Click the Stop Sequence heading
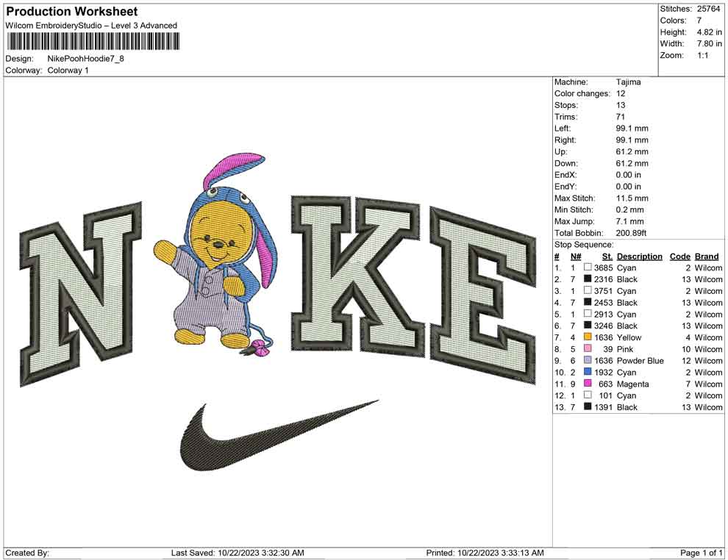 tap(584, 245)
